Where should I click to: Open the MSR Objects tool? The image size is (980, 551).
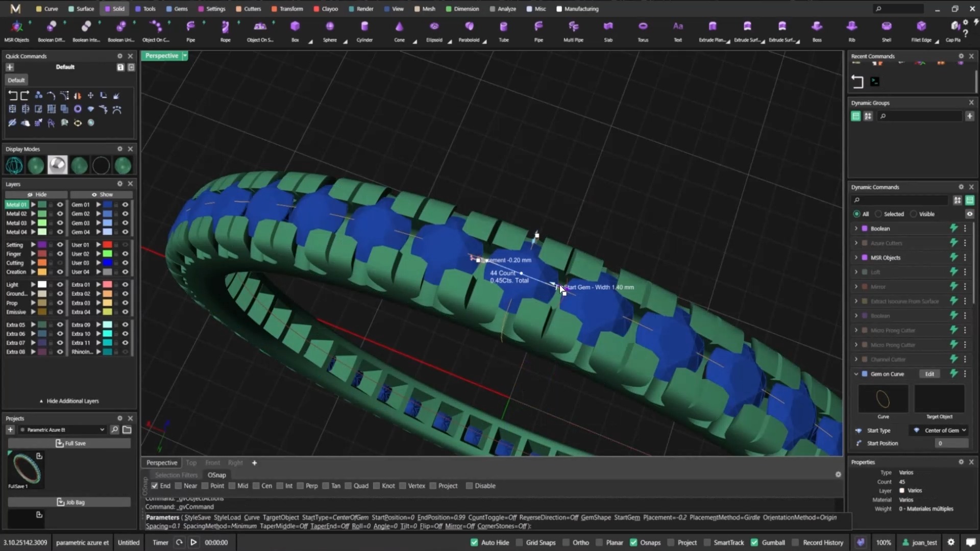tap(17, 31)
